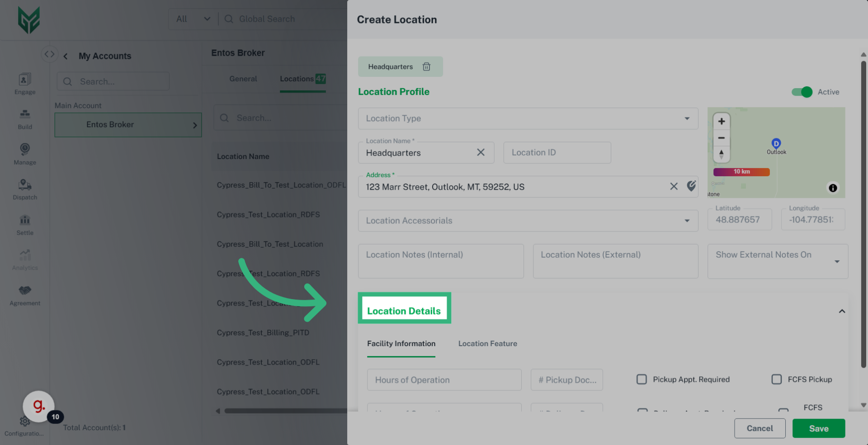Image resolution: width=868 pixels, height=445 pixels.
Task: Click the address validation pin icon
Action: [691, 186]
